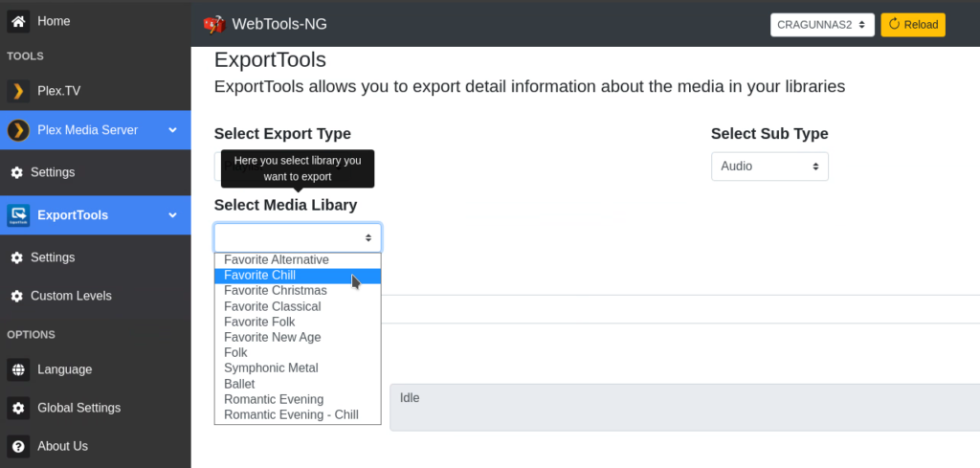This screenshot has height=468, width=980.
Task: Select Symphonic Metal from the list
Action: [298, 368]
